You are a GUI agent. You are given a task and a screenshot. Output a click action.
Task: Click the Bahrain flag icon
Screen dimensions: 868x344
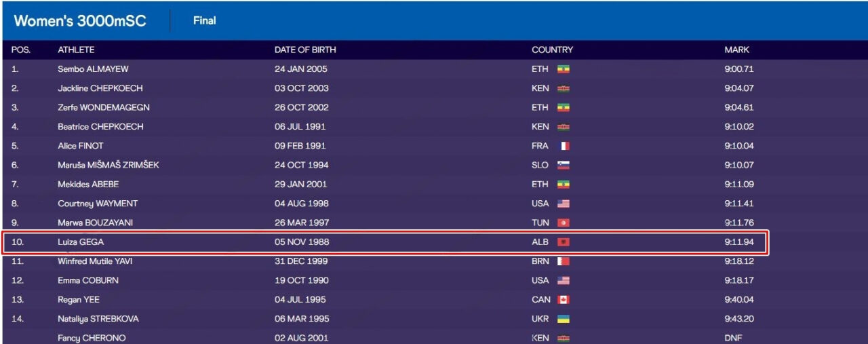[x=563, y=261]
